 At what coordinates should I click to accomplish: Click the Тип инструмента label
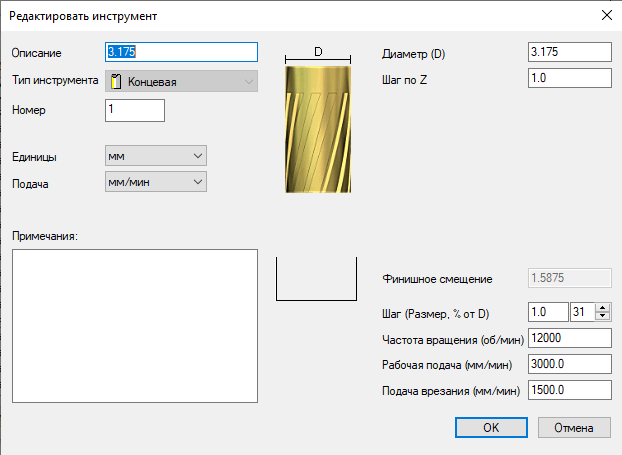pyautogui.click(x=55, y=80)
